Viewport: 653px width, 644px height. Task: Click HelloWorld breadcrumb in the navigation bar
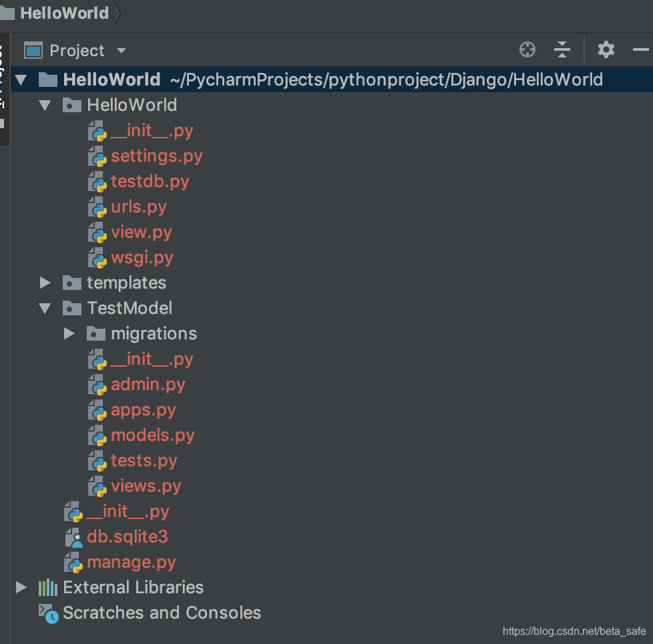click(65, 13)
